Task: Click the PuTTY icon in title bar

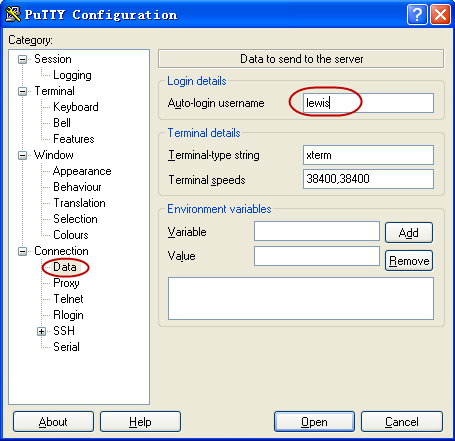Action: (x=13, y=14)
